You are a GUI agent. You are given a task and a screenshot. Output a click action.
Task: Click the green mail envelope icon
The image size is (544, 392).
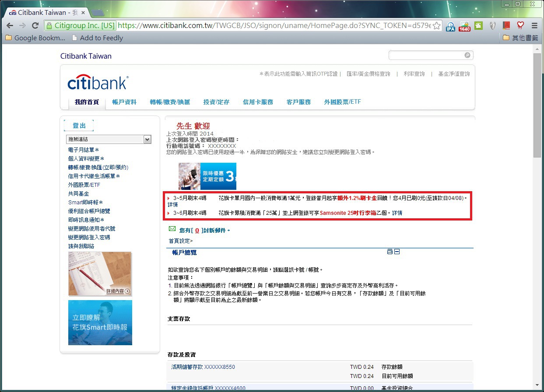coord(172,229)
